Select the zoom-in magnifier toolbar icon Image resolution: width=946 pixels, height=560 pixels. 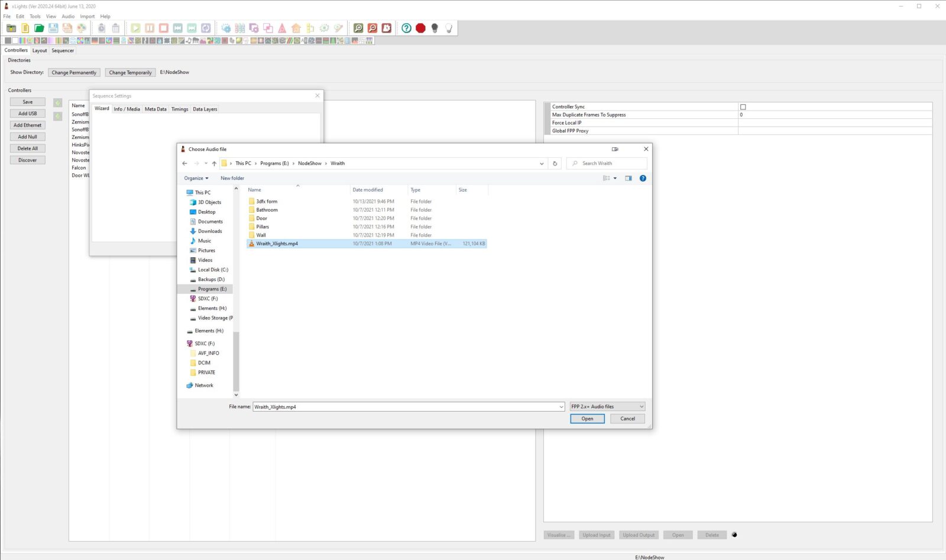point(358,28)
